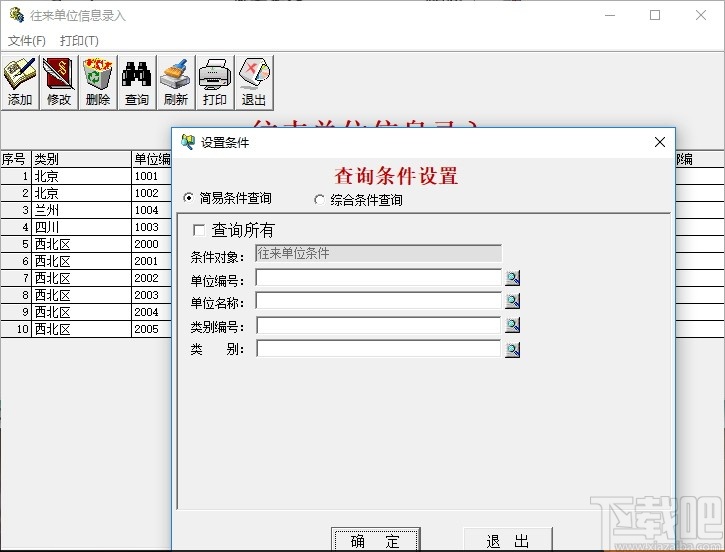Select row 1 cell 北京 with code 1001
Screen dimensions: 725x552
pyautogui.click(x=81, y=176)
